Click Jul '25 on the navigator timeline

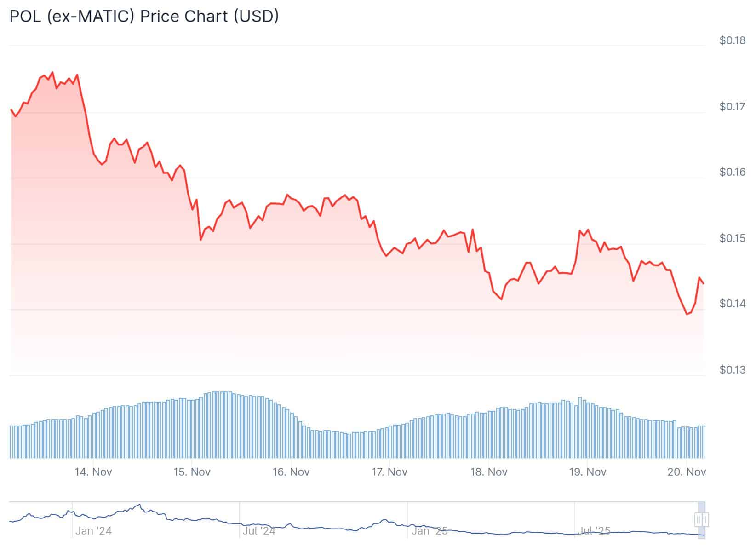pos(595,531)
